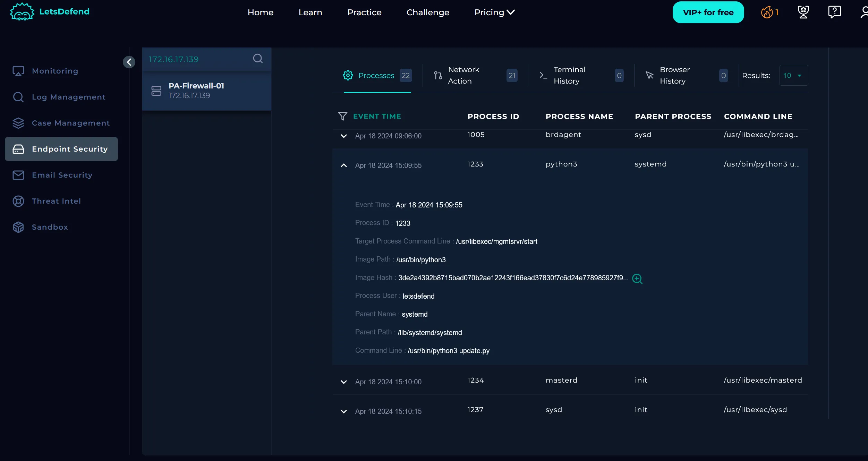Expand the brdagent process row
Image resolution: width=868 pixels, height=461 pixels.
343,136
